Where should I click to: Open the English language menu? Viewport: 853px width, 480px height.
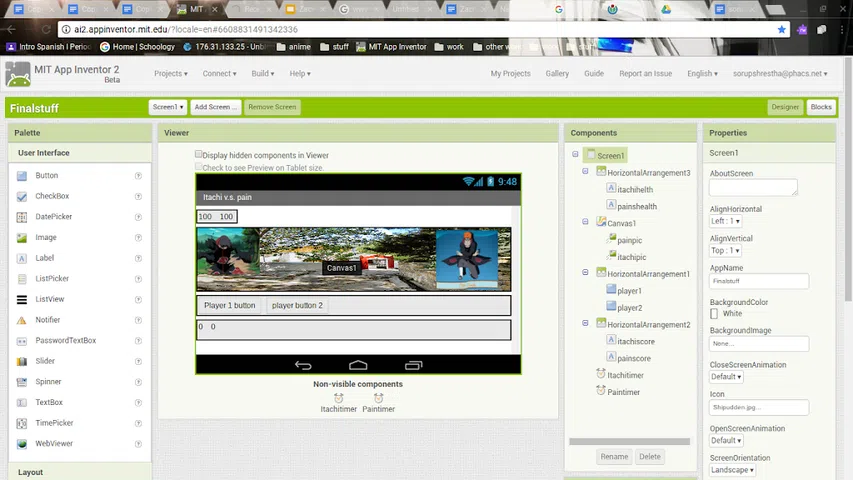[x=702, y=73]
